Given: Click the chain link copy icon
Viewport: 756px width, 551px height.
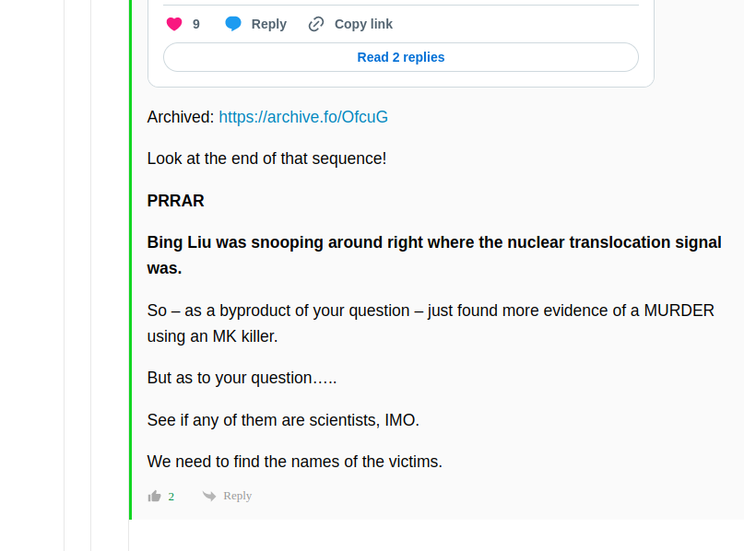Looking at the screenshot, I should pos(316,24).
